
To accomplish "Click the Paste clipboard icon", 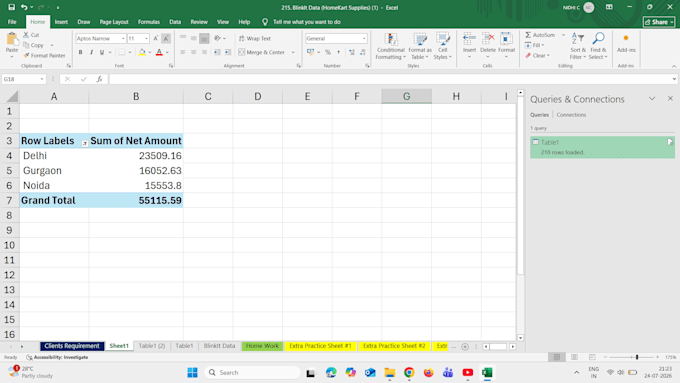I will [12, 39].
